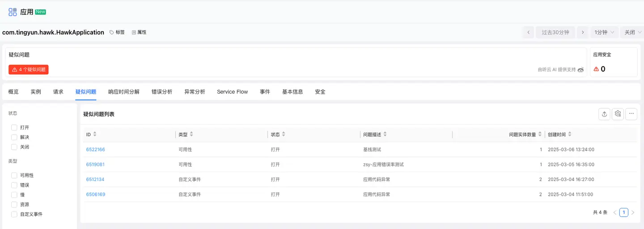Click the 标签 tag icon
This screenshot has width=644, height=229.
tap(112, 32)
